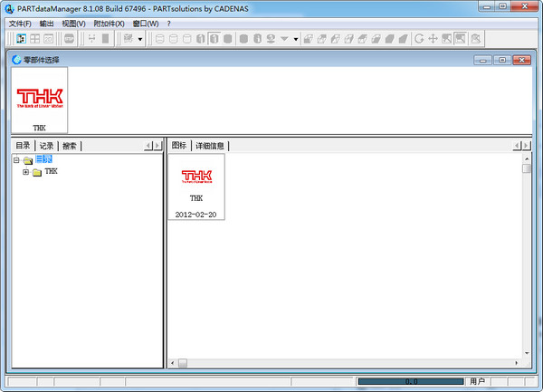Click the horizontal scrollbar thumb

[183, 363]
